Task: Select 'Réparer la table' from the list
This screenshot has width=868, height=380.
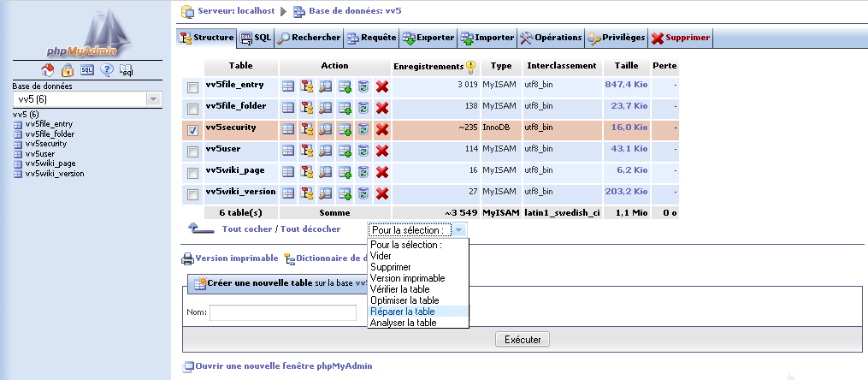Action: (x=403, y=312)
